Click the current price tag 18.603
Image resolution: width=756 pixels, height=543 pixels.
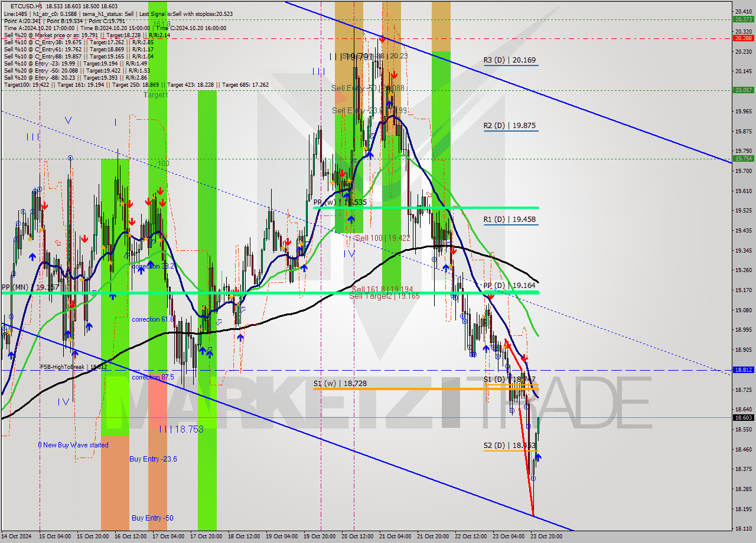743,417
